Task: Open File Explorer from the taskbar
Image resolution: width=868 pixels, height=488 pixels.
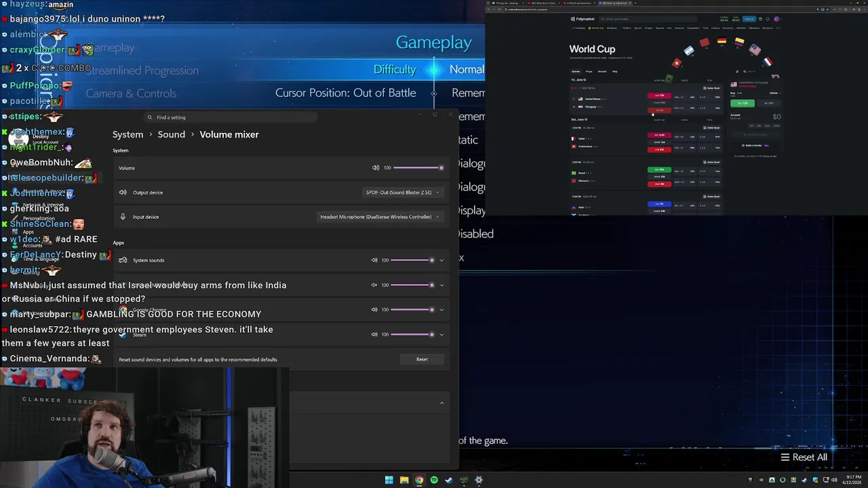Action: click(x=404, y=480)
